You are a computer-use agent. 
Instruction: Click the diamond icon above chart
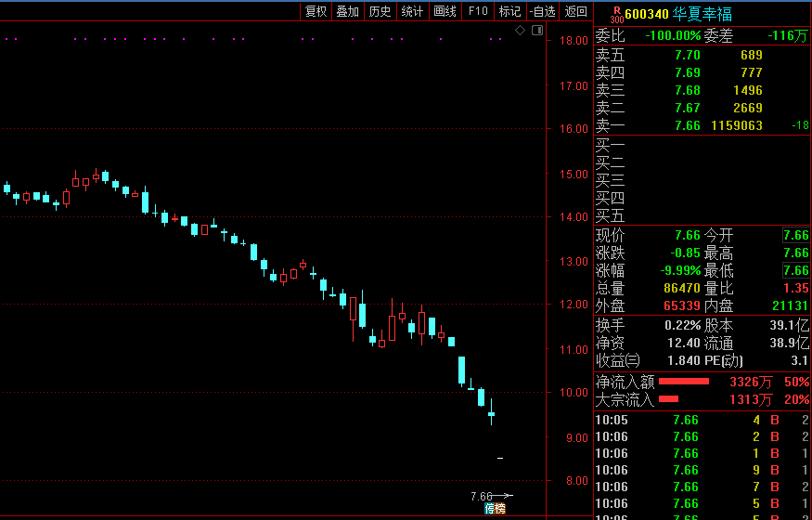[520, 31]
